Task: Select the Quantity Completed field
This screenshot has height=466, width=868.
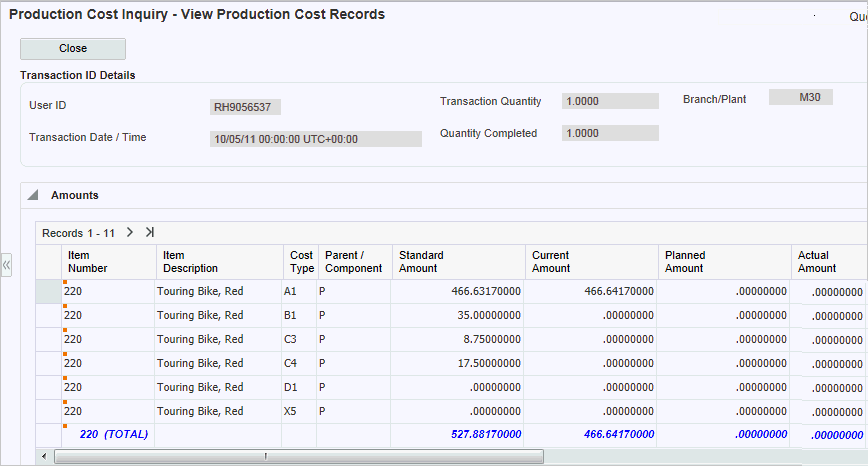Action: [610, 133]
